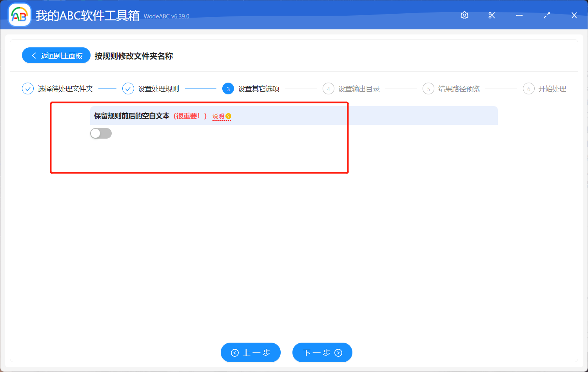Click the 返回到主面板 button
The image size is (588, 372).
(x=56, y=55)
